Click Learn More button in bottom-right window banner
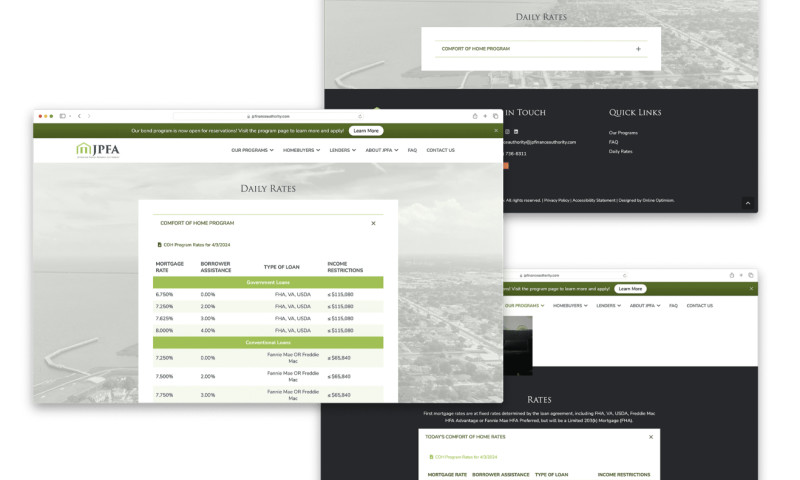This screenshot has width=800, height=480. coord(630,289)
